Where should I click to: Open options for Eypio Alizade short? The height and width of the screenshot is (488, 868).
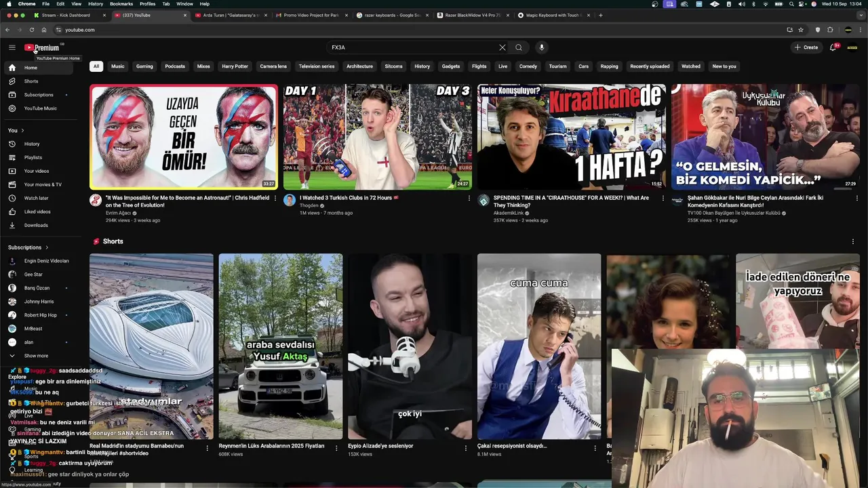click(465, 448)
